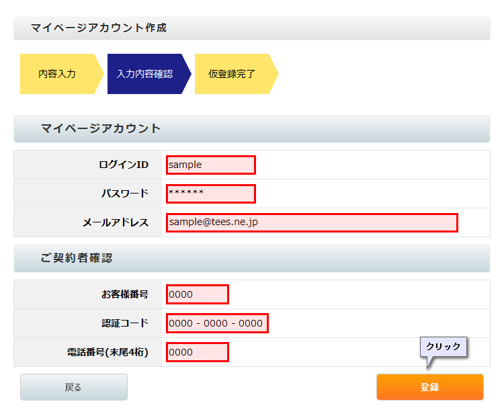
Task: Select the 入力内容確認 step tab
Action: pyautogui.click(x=144, y=74)
